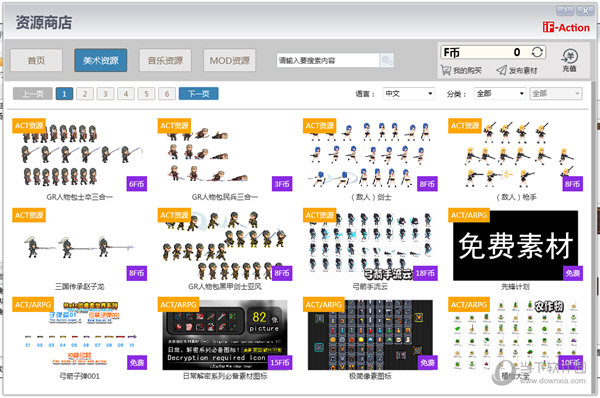
Task: Open the first 分类 category dropdown
Action: click(x=500, y=93)
